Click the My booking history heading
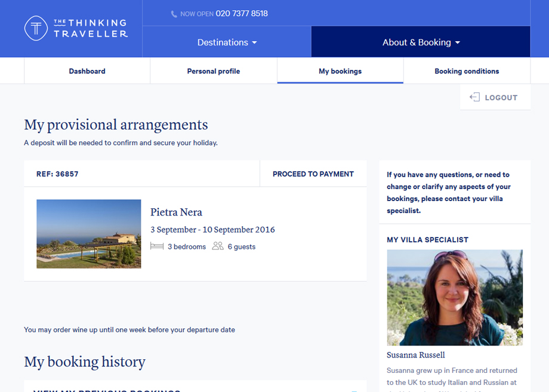This screenshot has width=549, height=392. (85, 362)
